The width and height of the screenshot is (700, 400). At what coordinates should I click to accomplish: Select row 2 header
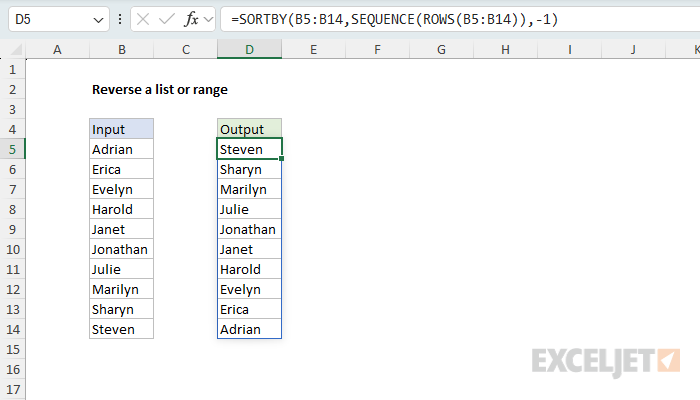click(x=12, y=89)
